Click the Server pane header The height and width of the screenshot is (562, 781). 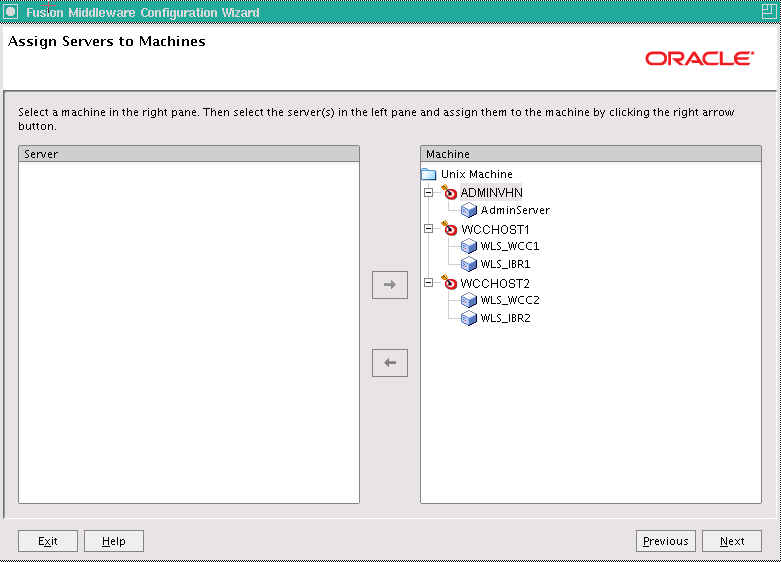click(189, 154)
